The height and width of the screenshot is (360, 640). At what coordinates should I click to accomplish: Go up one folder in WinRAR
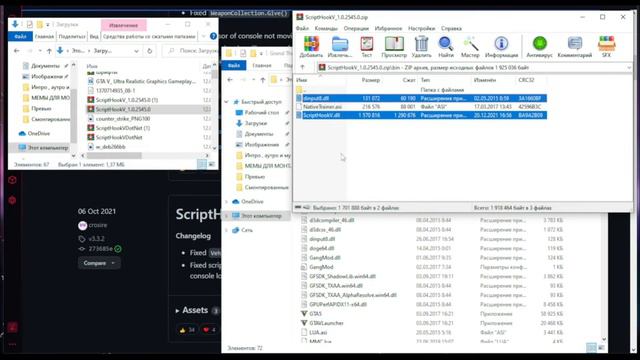click(x=302, y=67)
